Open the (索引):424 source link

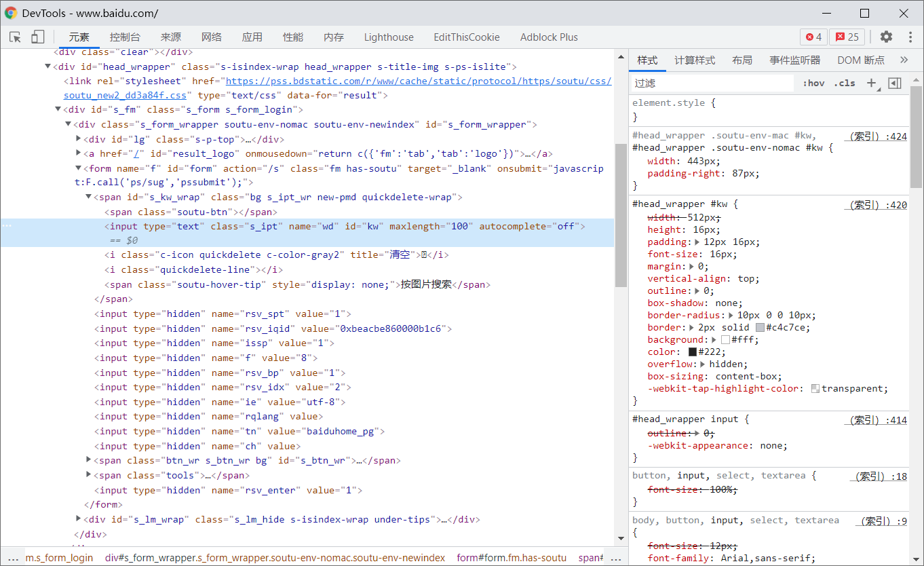875,136
